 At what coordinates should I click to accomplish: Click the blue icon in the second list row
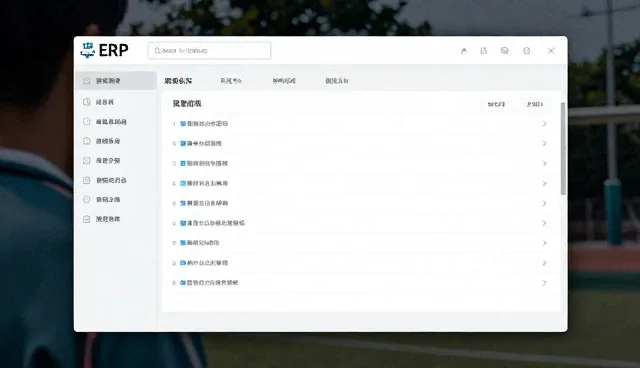point(183,144)
